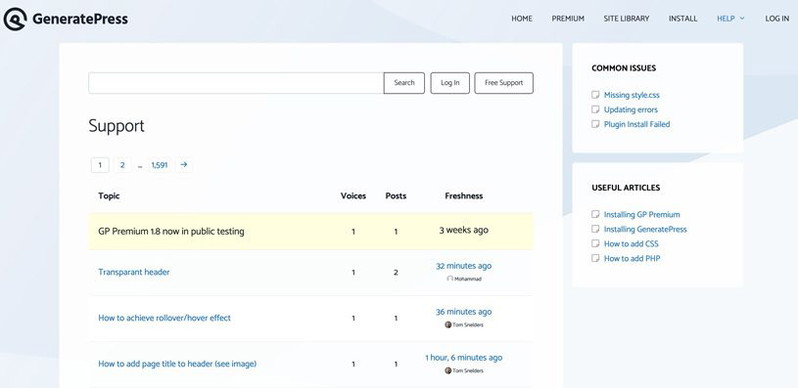Open the Home menu item
Screen dimensions: 798x388
pyautogui.click(x=522, y=18)
